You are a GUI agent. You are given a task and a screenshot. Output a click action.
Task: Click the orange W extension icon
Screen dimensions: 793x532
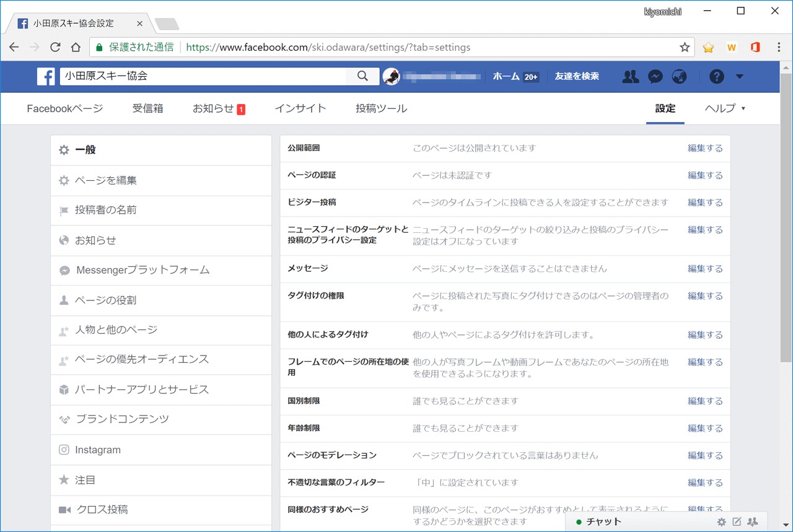tap(732, 47)
